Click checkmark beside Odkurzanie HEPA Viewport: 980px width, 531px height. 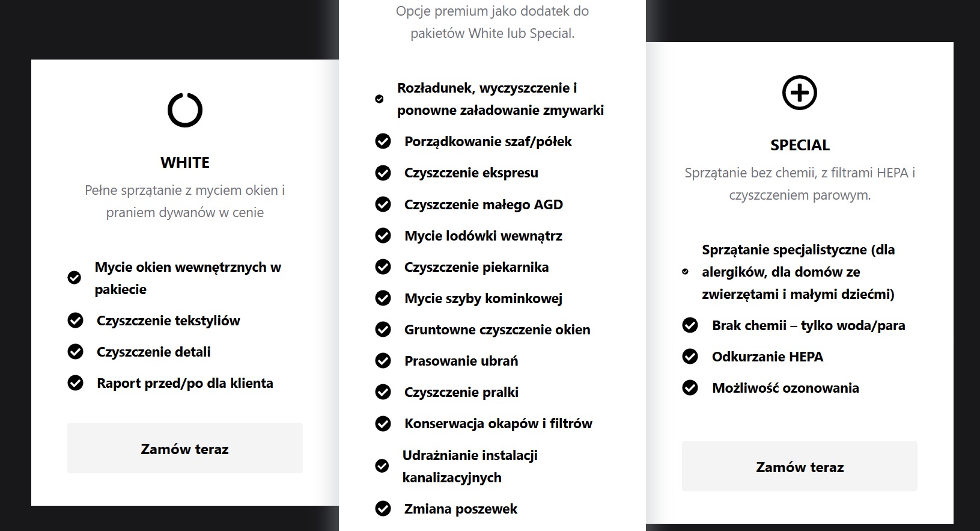[x=690, y=357]
